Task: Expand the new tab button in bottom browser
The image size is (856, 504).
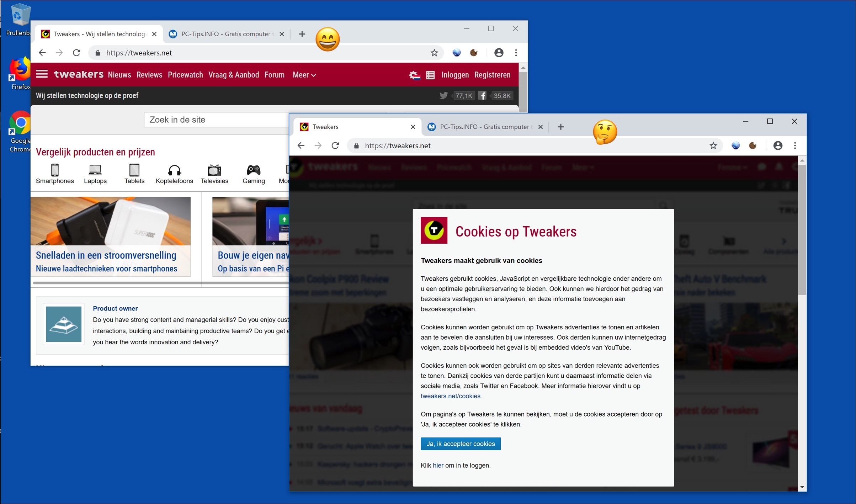Action: coord(560,127)
